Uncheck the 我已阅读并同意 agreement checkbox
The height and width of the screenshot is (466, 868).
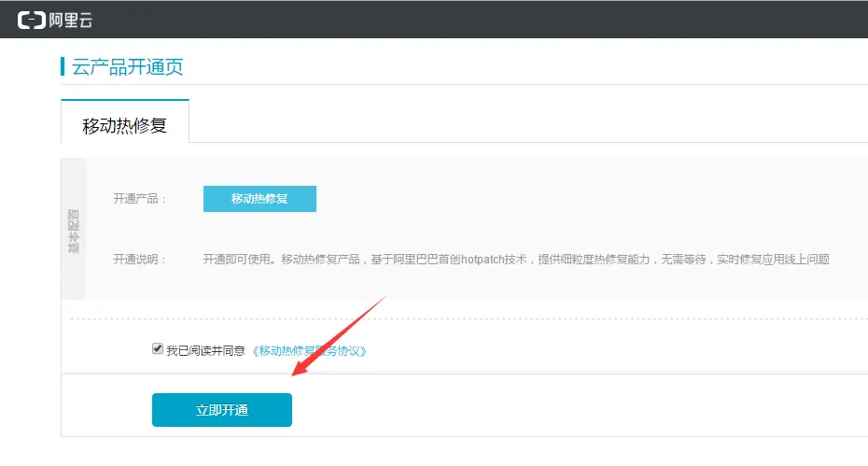[158, 349]
